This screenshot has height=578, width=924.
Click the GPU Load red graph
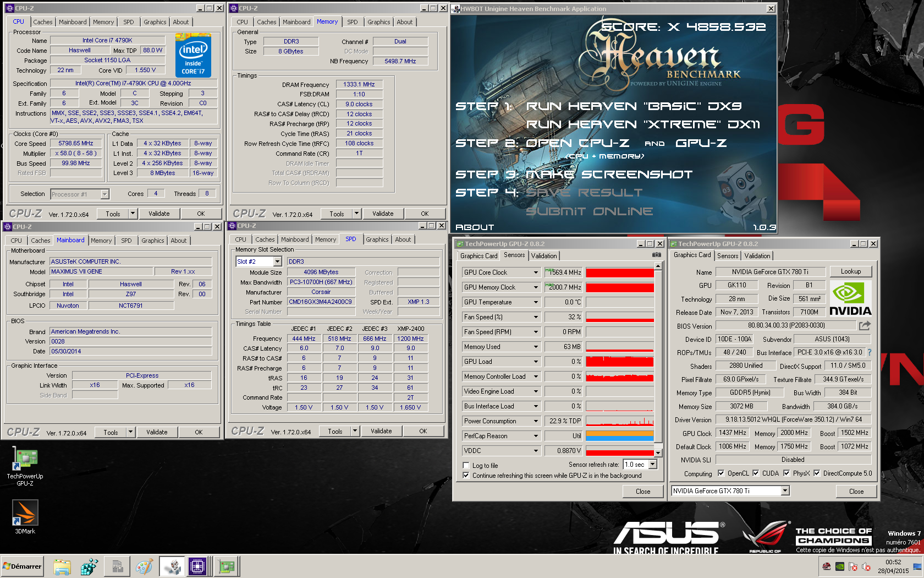click(619, 362)
